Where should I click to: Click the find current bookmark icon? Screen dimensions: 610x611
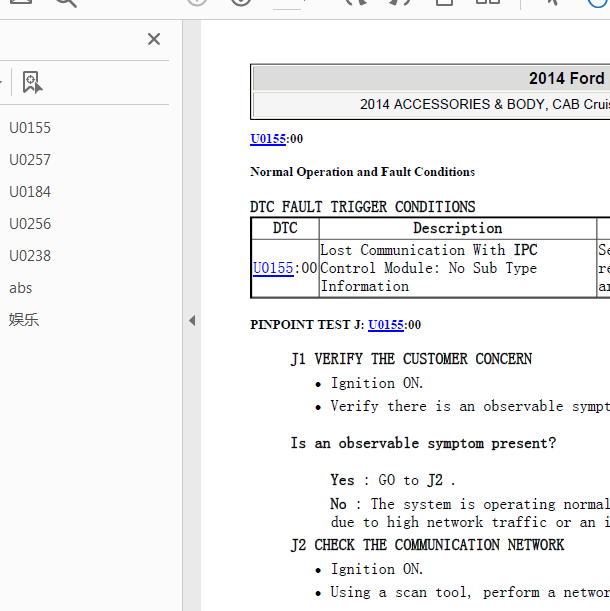(32, 82)
